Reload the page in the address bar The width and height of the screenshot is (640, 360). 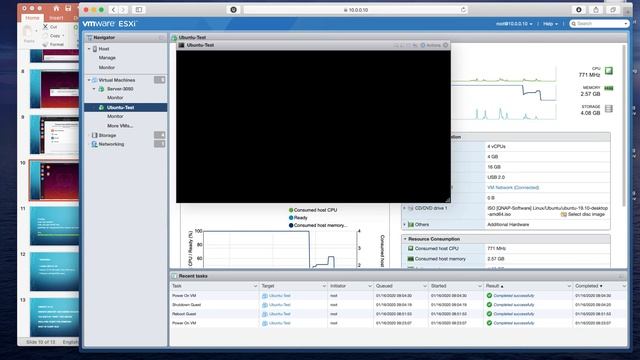point(463,9)
